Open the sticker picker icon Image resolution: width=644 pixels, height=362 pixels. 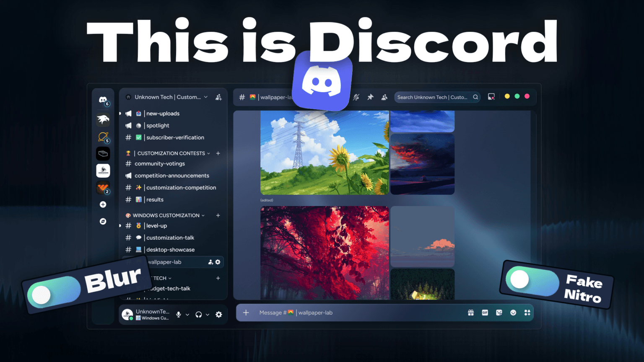(x=499, y=313)
